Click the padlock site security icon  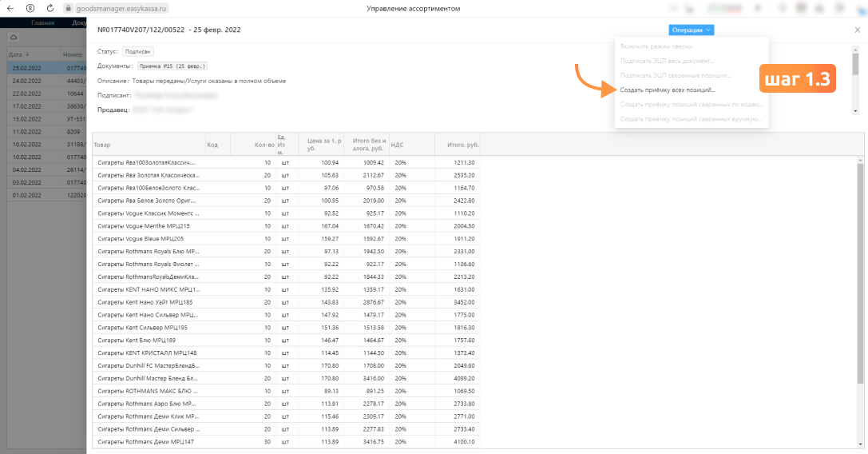[68, 8]
